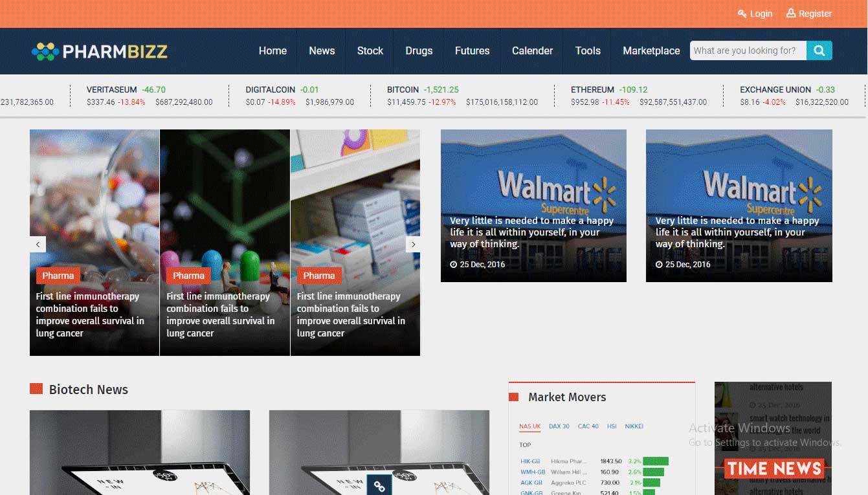The height and width of the screenshot is (495, 868).
Task: Select the NAS UK tab
Action: point(529,426)
